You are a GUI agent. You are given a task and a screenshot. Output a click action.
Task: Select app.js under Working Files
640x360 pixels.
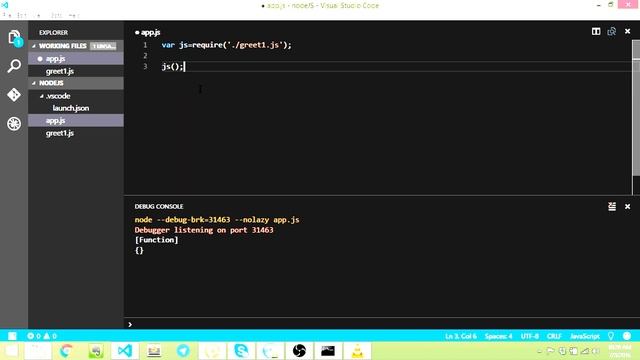click(x=76, y=59)
